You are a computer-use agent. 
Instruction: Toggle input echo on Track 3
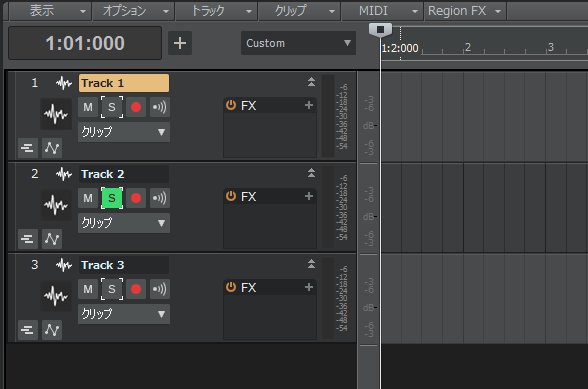160,289
